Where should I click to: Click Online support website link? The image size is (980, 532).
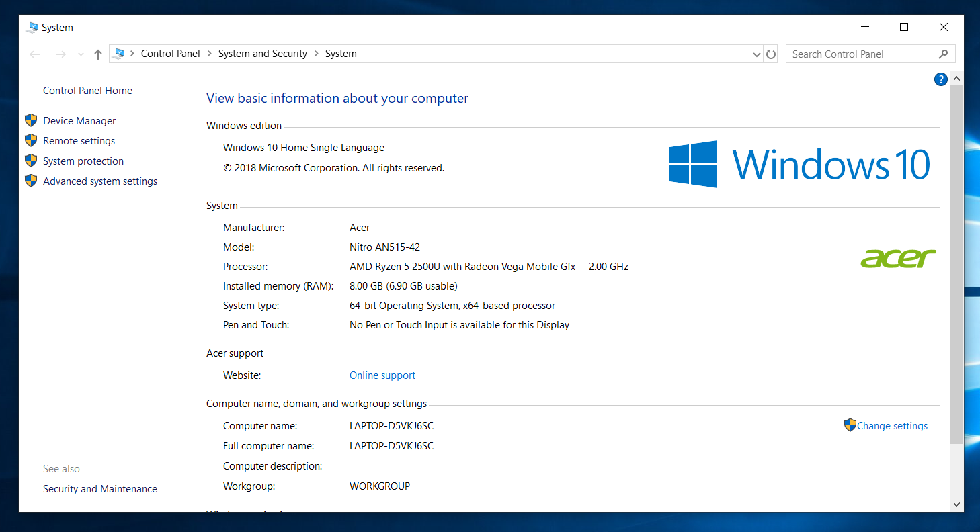pyautogui.click(x=382, y=375)
